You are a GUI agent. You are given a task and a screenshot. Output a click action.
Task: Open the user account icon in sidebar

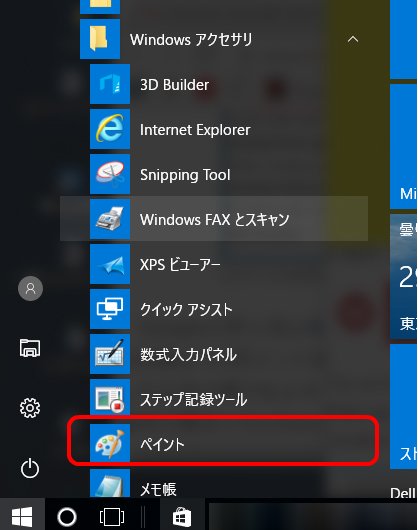click(x=30, y=288)
